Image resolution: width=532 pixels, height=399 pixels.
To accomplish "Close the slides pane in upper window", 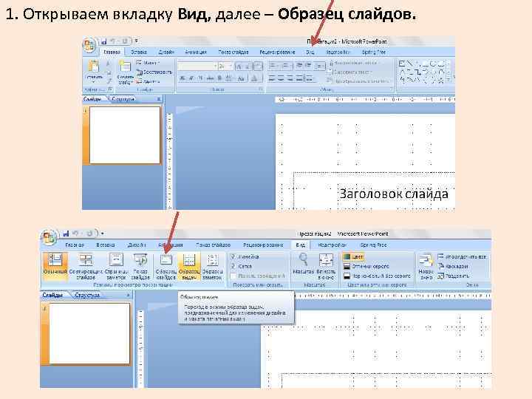I will coord(158,99).
